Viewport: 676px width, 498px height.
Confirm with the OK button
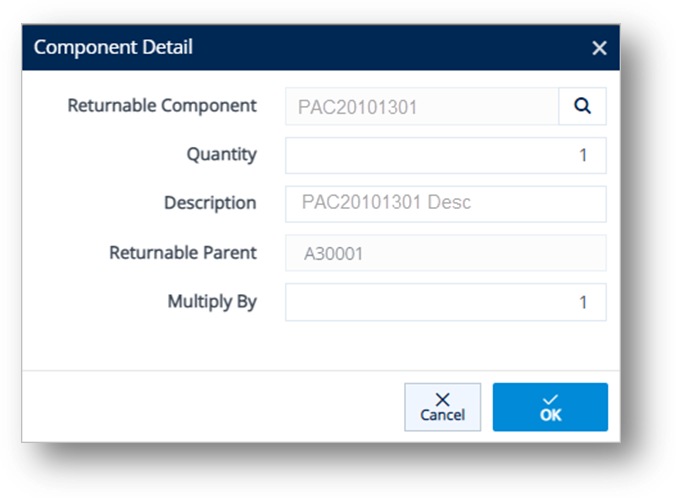(x=550, y=407)
